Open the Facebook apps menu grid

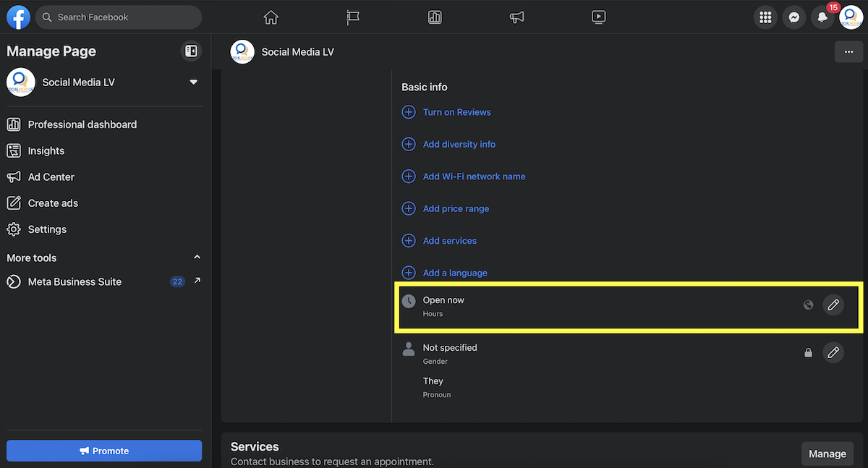(x=765, y=17)
